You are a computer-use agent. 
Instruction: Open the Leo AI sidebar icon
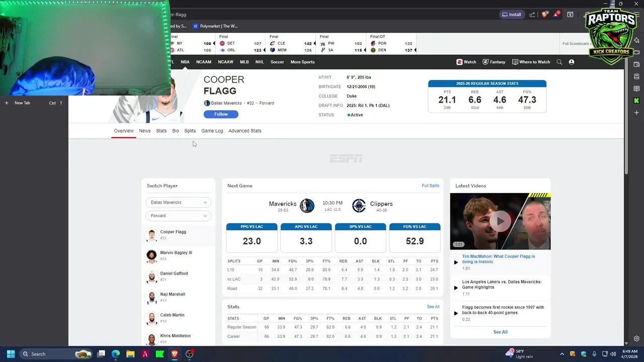(x=636, y=40)
